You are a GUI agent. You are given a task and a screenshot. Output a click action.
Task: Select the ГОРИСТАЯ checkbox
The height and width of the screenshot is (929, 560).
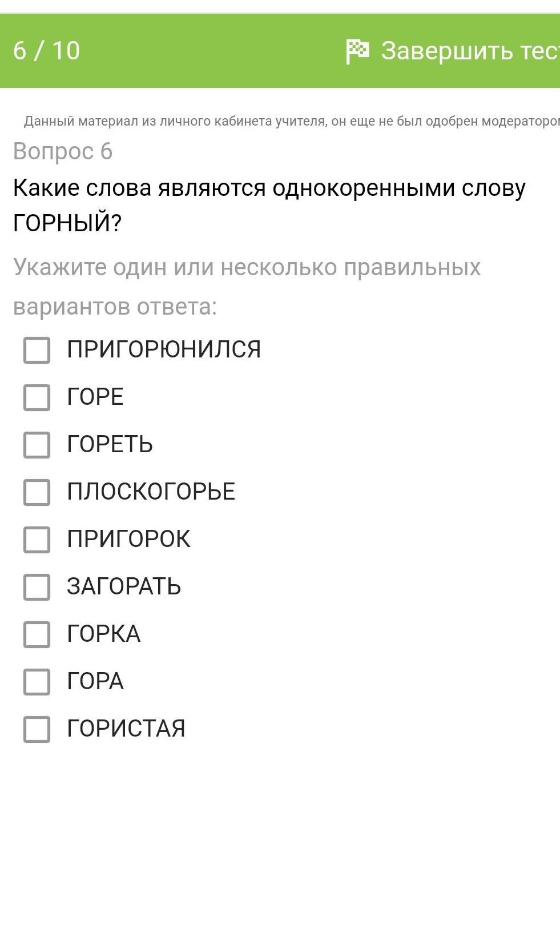pyautogui.click(x=37, y=729)
